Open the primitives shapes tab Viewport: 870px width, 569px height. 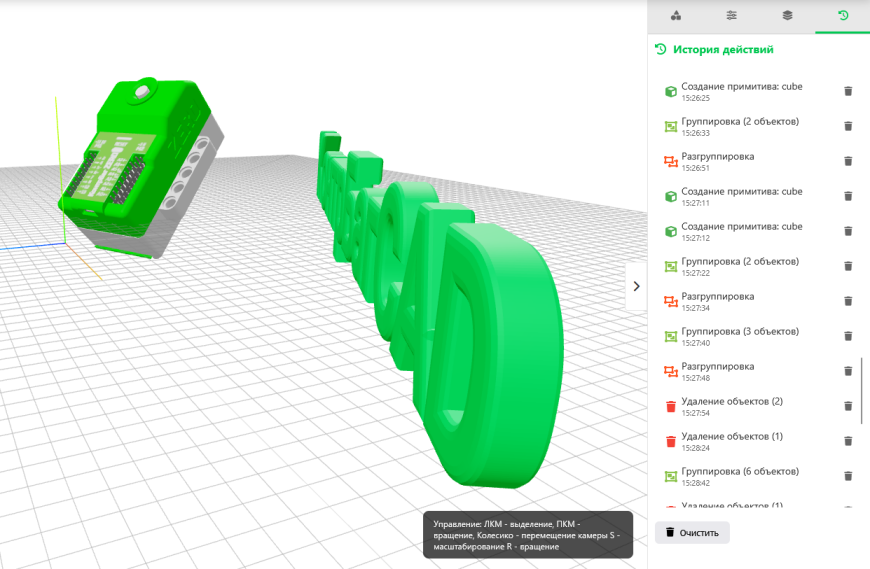point(675,16)
